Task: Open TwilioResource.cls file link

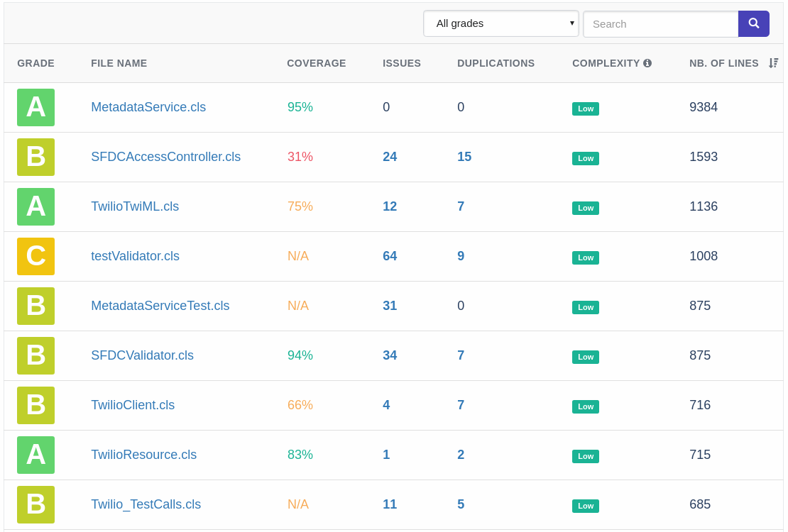Action: coord(143,455)
